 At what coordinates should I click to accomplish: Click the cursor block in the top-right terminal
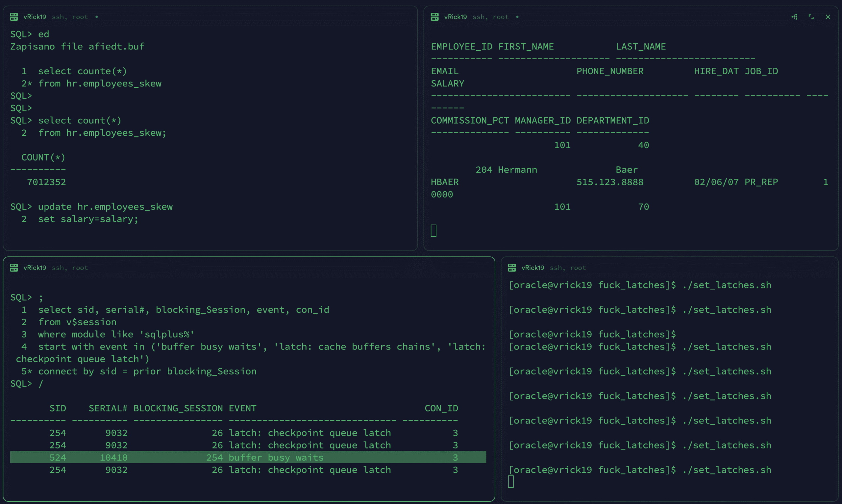click(x=434, y=230)
